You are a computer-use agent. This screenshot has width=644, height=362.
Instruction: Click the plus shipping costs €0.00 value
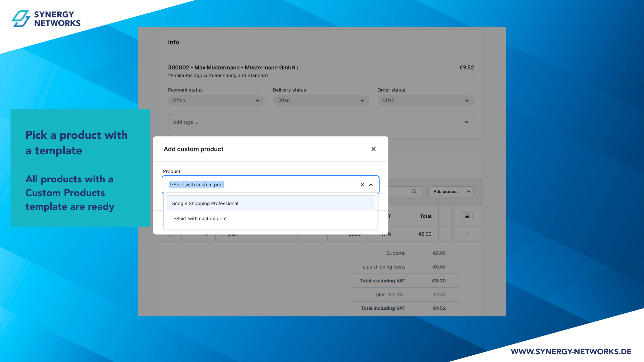pos(439,267)
